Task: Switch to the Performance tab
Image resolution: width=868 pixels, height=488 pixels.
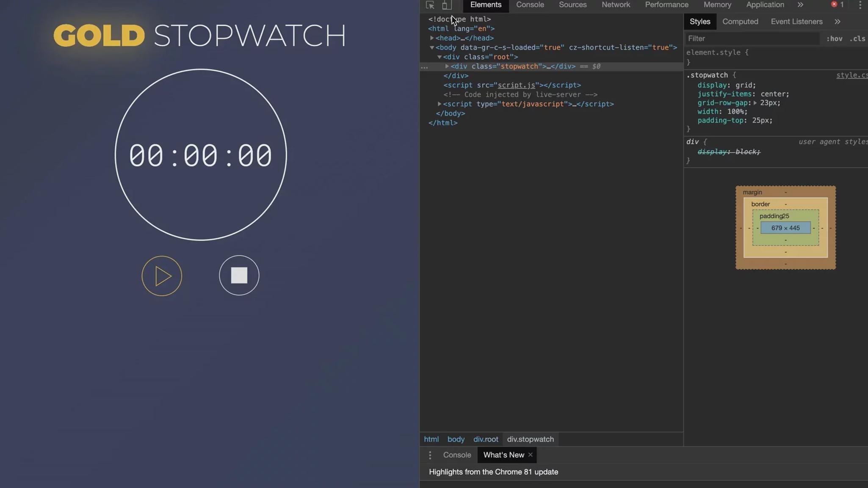Action: coord(666,5)
